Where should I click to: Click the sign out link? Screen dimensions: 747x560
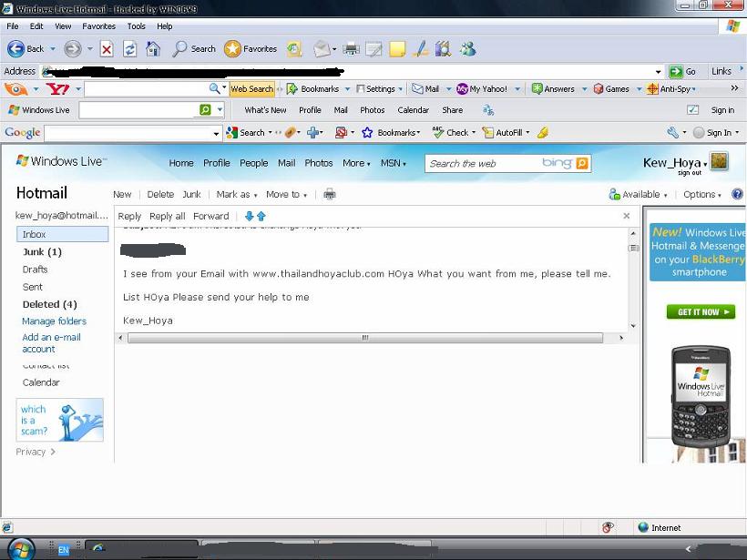tap(690, 173)
